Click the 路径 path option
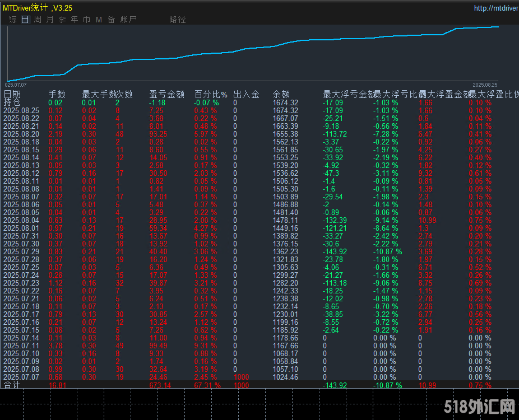This screenshot has height=420, width=519. pos(178,18)
